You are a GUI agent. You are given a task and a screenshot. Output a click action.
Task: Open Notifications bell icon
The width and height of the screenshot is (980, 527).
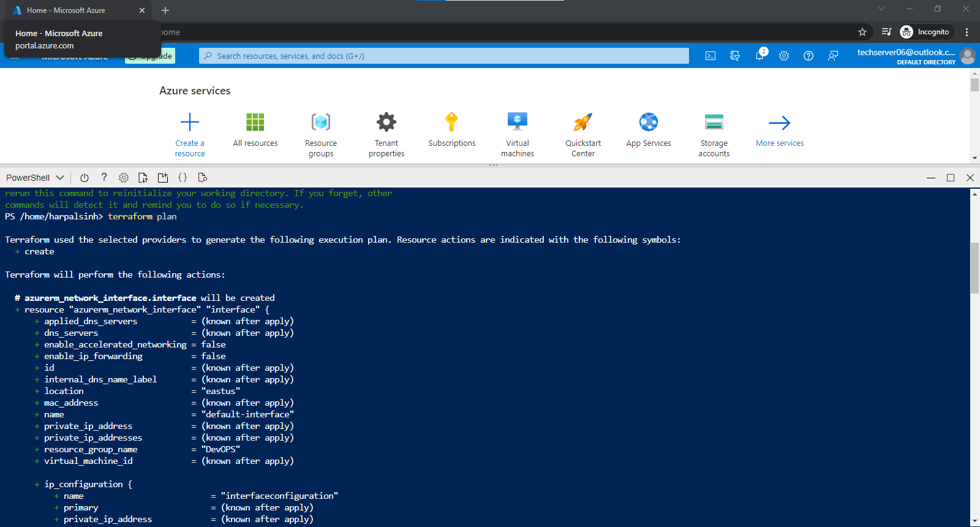[x=759, y=56]
